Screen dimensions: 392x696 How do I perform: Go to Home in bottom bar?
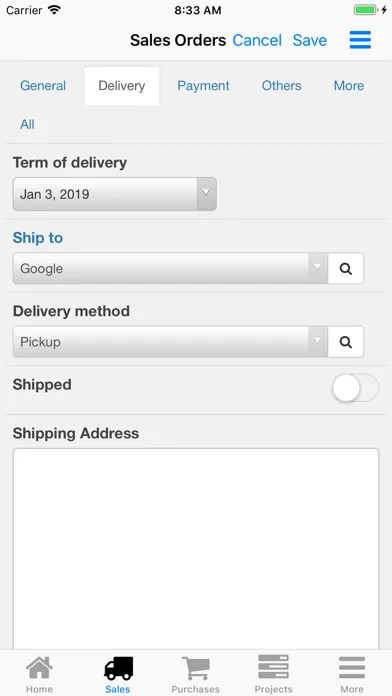pos(39,674)
